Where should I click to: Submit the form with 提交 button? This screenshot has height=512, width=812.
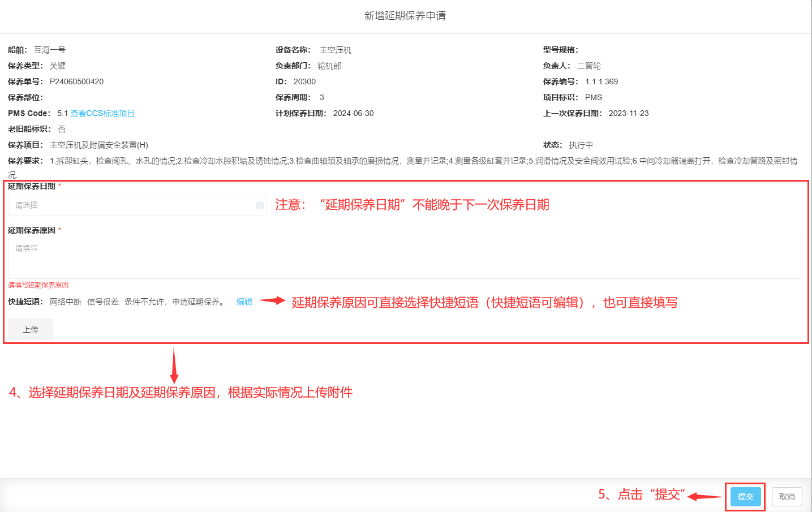pos(745,497)
